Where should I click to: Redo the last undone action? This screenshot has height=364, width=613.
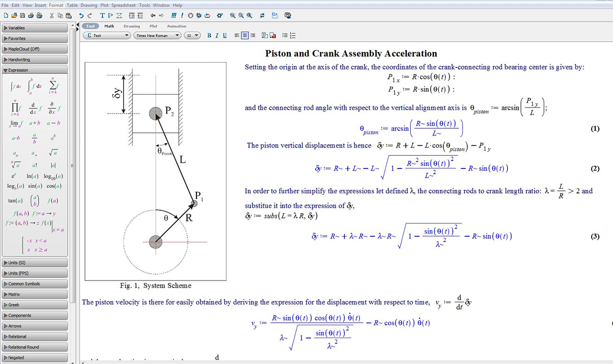[90, 16]
